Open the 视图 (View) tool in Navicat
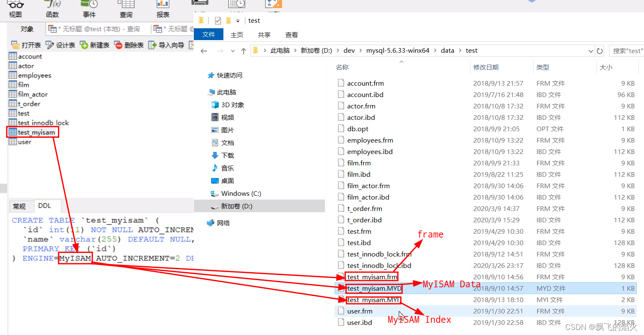This screenshot has height=335, width=644. (15, 9)
